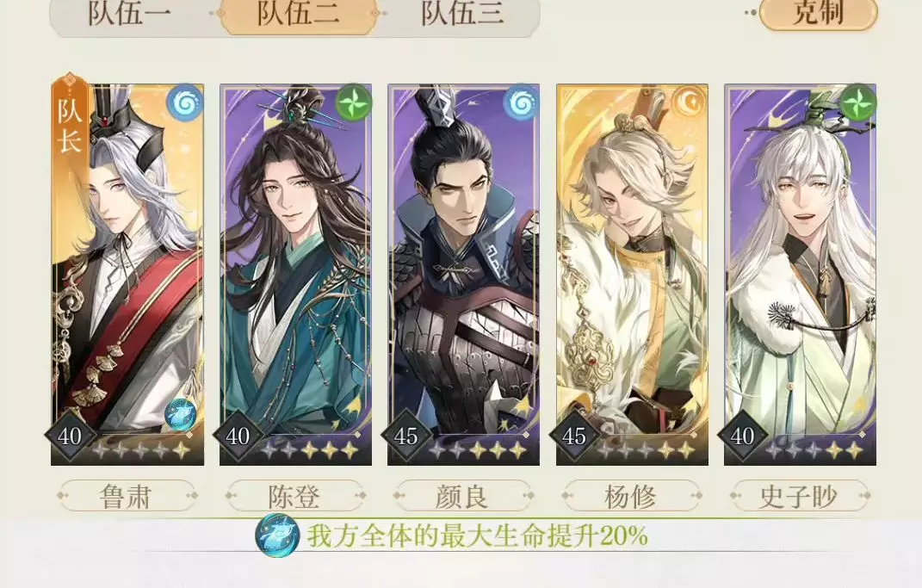Select the 队伍二 team tab

(x=298, y=13)
